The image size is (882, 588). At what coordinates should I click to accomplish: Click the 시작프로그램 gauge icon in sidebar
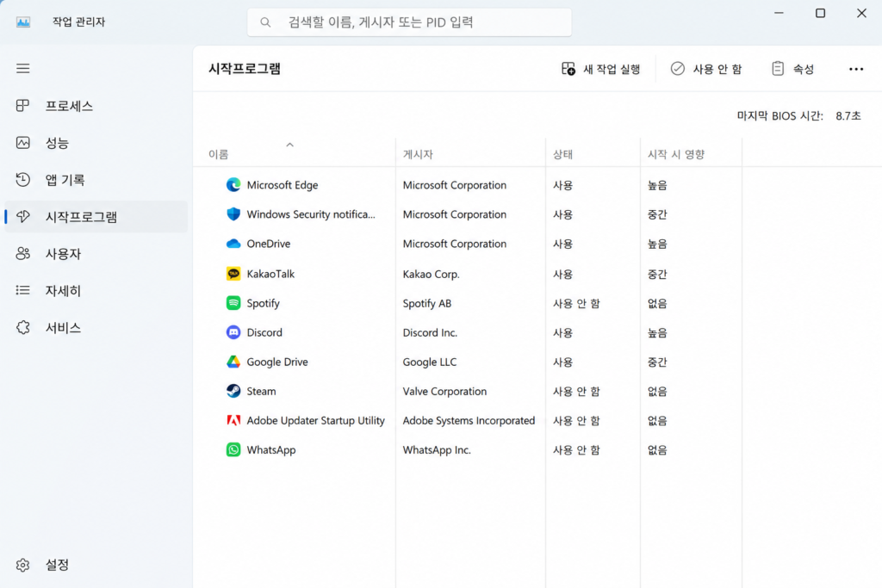coord(23,216)
